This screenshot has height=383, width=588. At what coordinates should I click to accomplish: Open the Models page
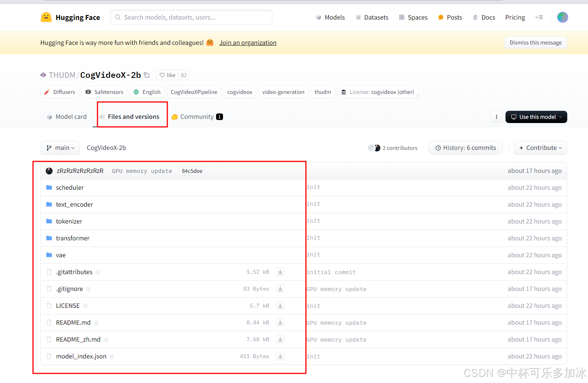(x=330, y=17)
